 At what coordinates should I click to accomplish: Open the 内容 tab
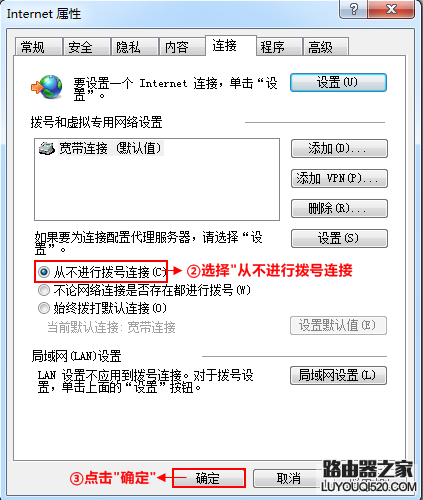pos(182,47)
